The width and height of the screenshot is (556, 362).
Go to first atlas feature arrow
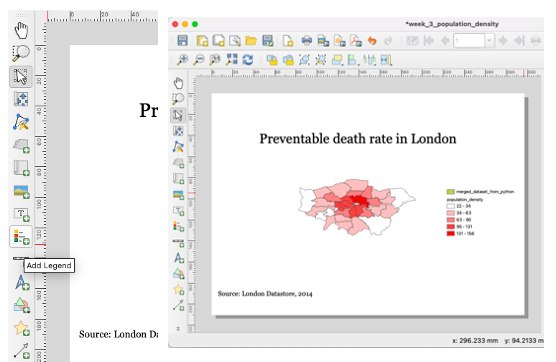(429, 41)
